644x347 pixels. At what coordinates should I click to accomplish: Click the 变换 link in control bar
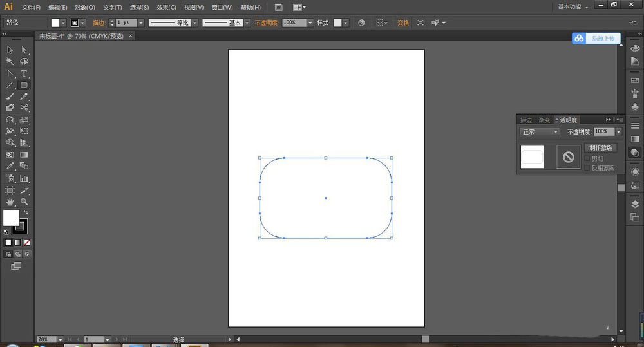(x=402, y=23)
